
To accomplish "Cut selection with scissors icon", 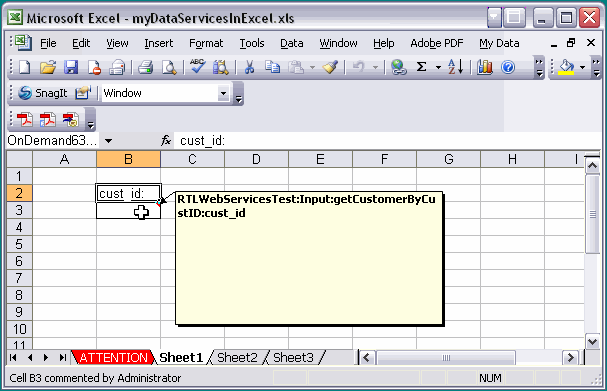I will pyautogui.click(x=249, y=67).
